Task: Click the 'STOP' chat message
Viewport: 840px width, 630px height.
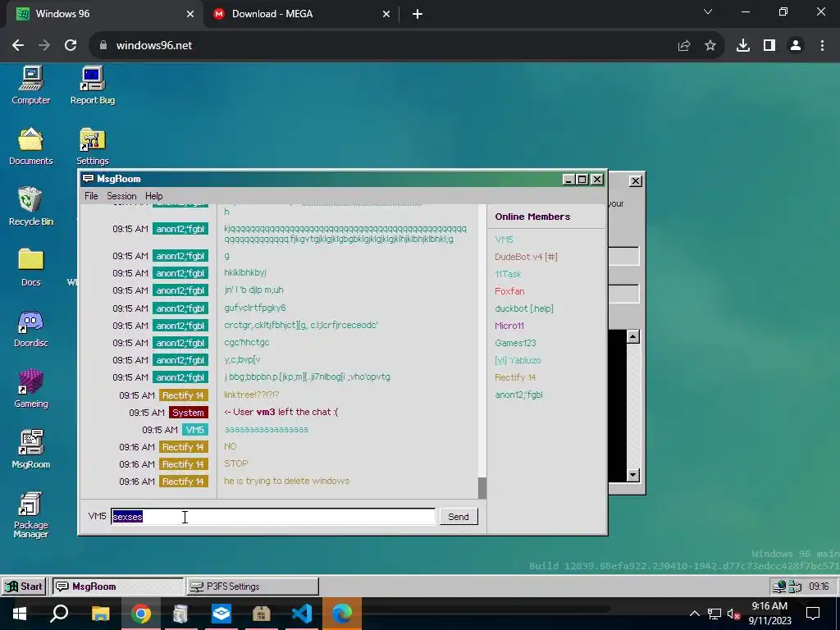Action: point(236,464)
